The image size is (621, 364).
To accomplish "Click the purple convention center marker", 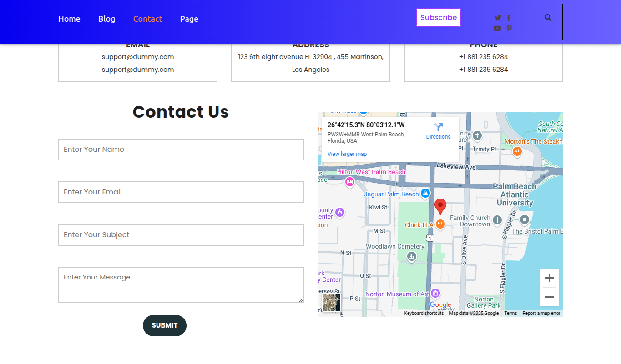I will click(339, 212).
